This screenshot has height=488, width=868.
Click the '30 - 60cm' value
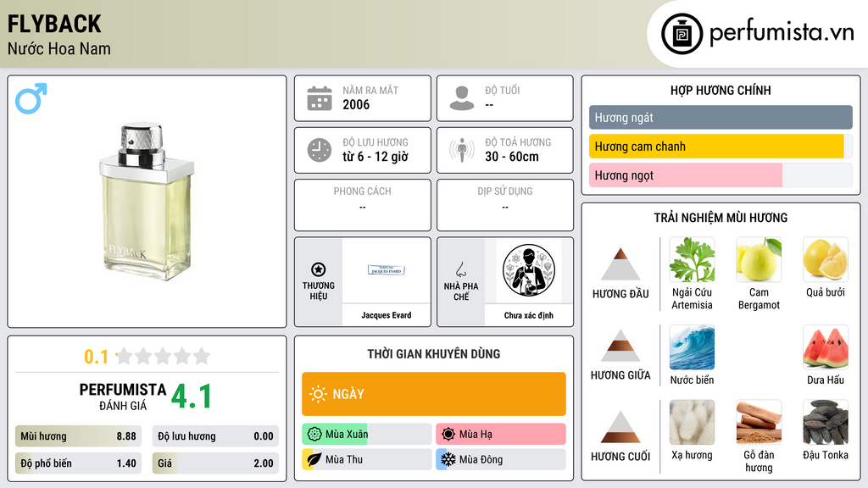(x=512, y=157)
